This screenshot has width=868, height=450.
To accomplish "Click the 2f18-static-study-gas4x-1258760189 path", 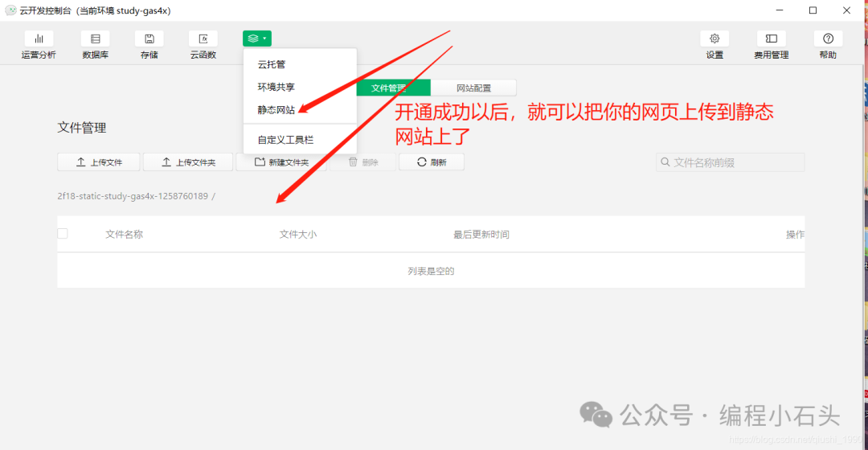I will point(133,196).
